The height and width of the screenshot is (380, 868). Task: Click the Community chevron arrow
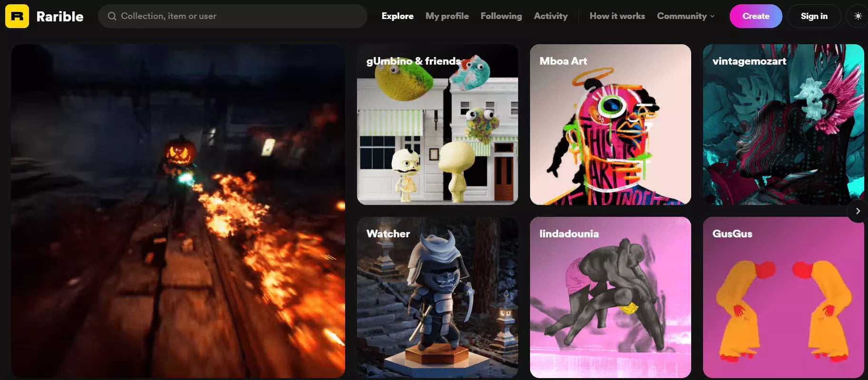coord(712,16)
